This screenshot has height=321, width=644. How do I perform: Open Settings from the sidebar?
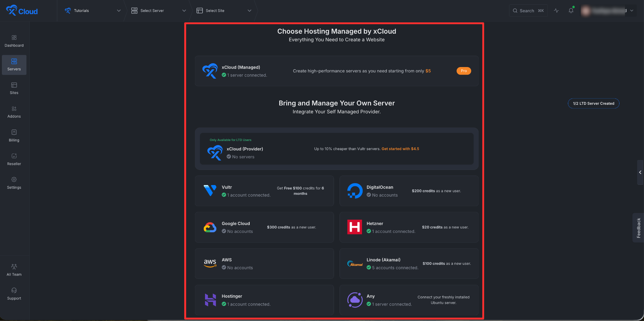coord(14,183)
